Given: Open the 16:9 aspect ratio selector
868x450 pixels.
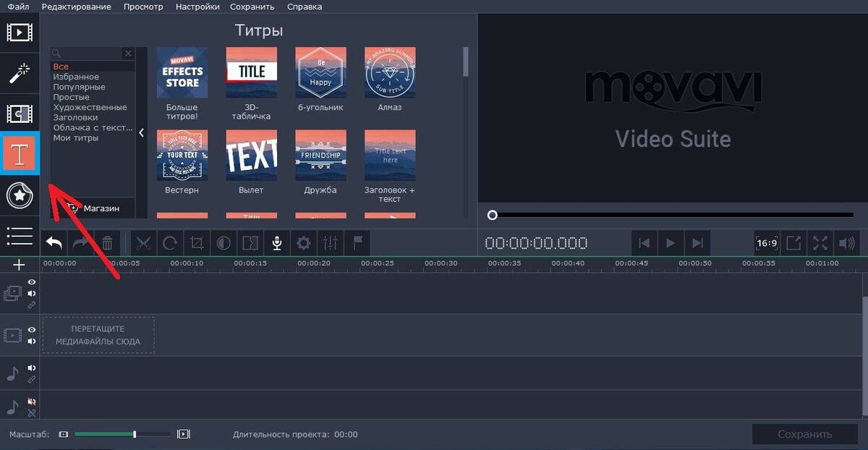Looking at the screenshot, I should (x=766, y=243).
